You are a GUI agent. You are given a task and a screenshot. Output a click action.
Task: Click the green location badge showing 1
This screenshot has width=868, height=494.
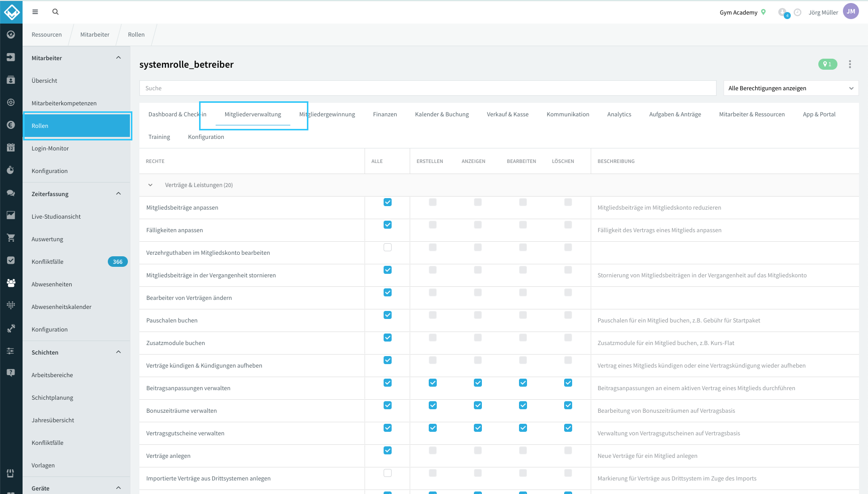827,64
